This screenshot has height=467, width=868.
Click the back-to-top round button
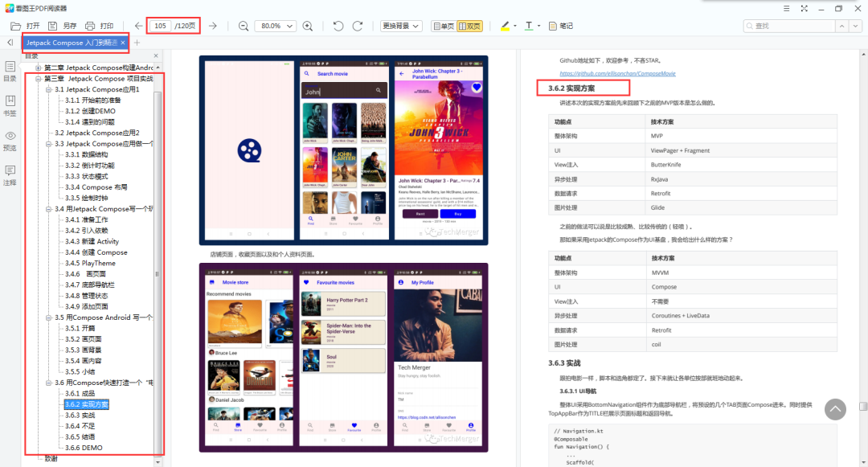[x=835, y=409]
